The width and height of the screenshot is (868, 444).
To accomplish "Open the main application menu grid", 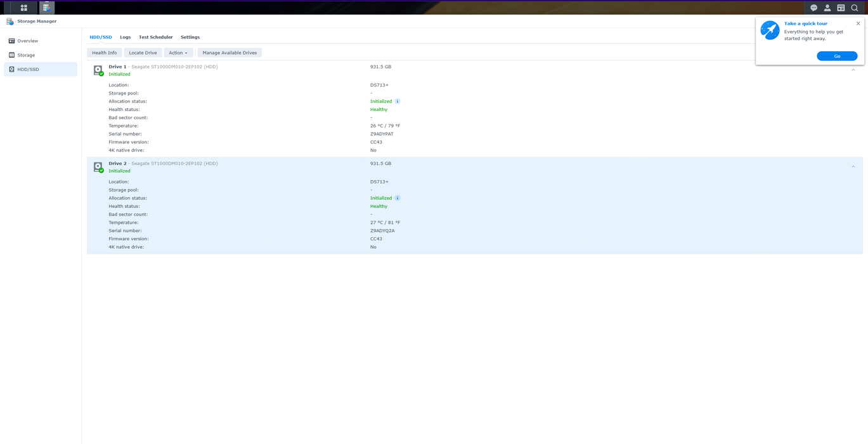I will pos(23,8).
